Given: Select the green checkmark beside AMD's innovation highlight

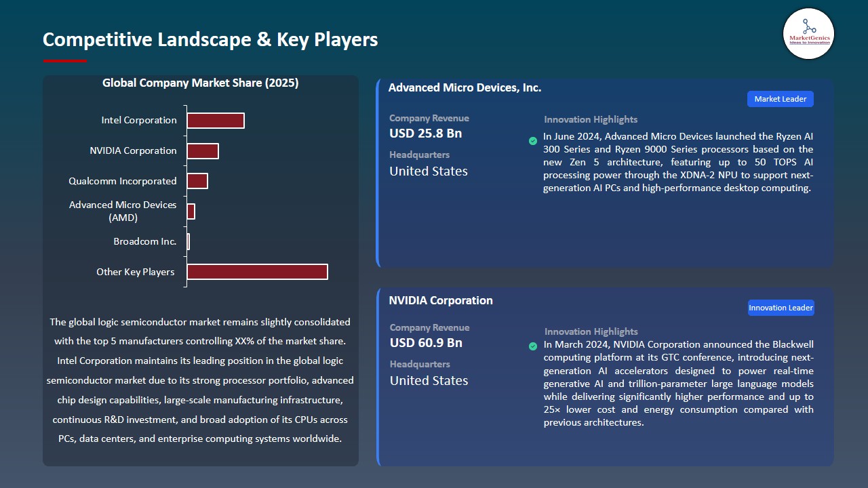Looking at the screenshot, I should (x=532, y=141).
